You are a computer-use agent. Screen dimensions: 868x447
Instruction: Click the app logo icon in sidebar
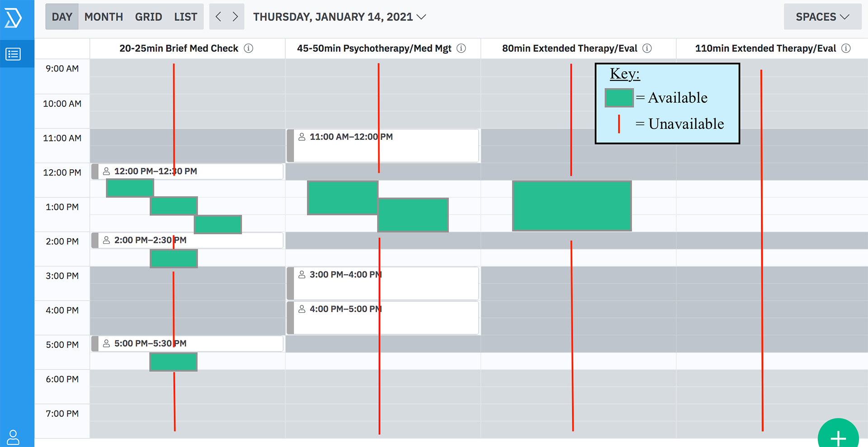(13, 19)
